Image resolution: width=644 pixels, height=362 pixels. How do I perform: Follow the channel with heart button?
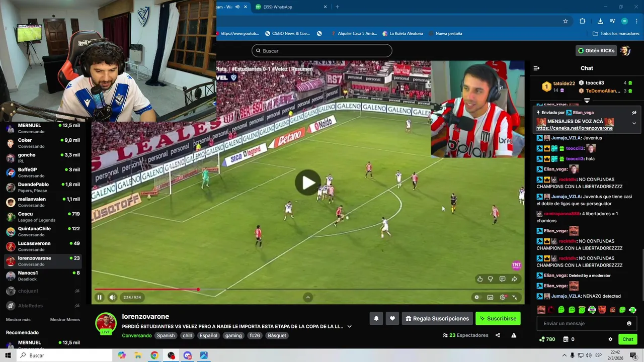[392, 318]
